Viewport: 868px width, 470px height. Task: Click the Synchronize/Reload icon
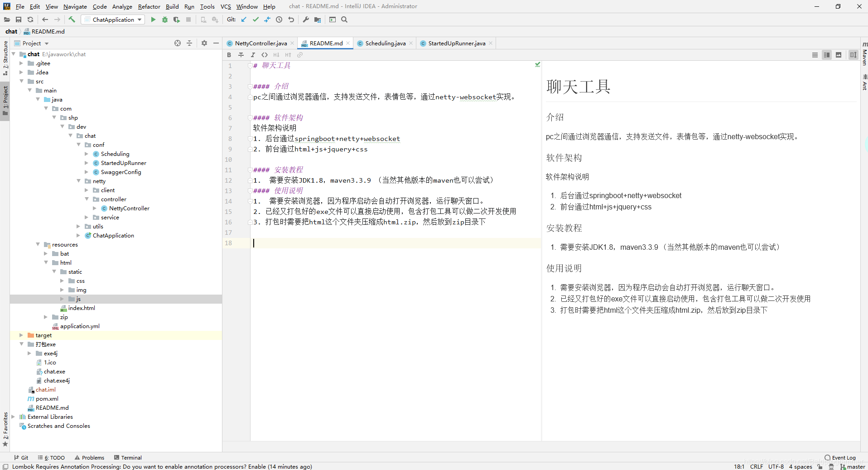[30, 19]
